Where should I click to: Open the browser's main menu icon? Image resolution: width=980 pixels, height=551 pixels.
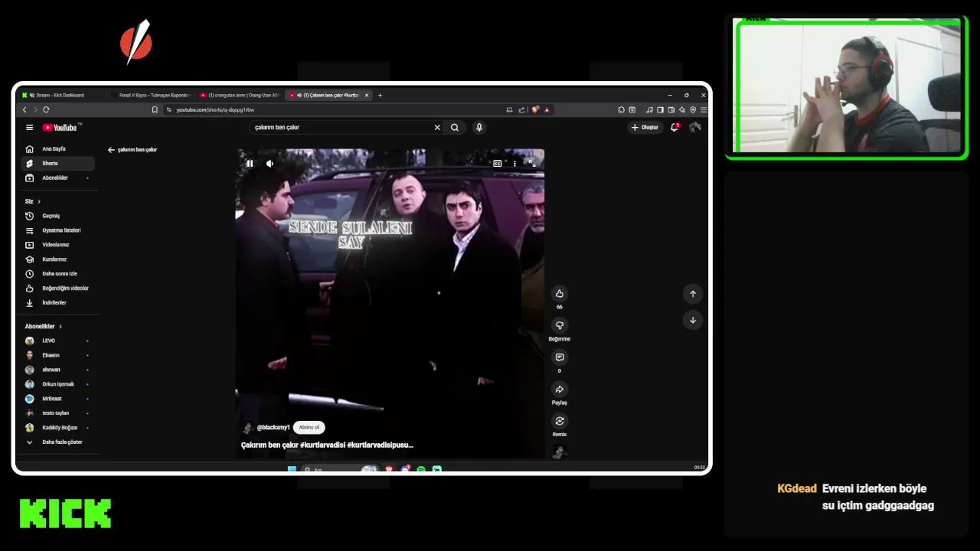[x=703, y=109]
